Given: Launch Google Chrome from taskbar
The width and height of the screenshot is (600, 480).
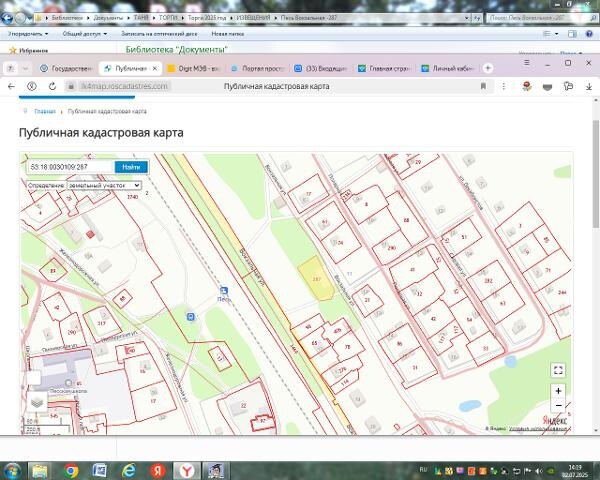Looking at the screenshot, I should tap(71, 471).
